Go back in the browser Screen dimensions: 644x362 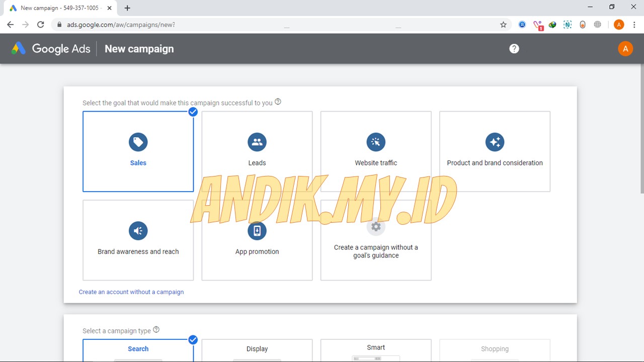(x=11, y=24)
